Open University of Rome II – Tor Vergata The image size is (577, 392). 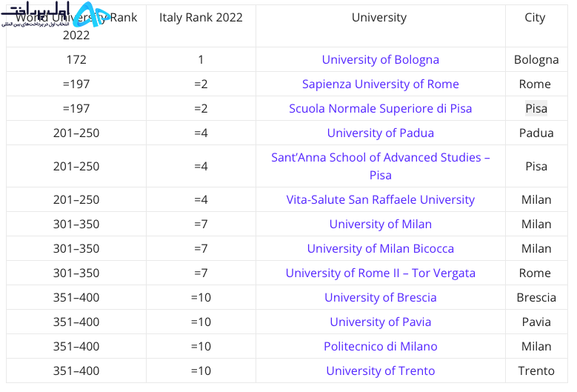[380, 273]
